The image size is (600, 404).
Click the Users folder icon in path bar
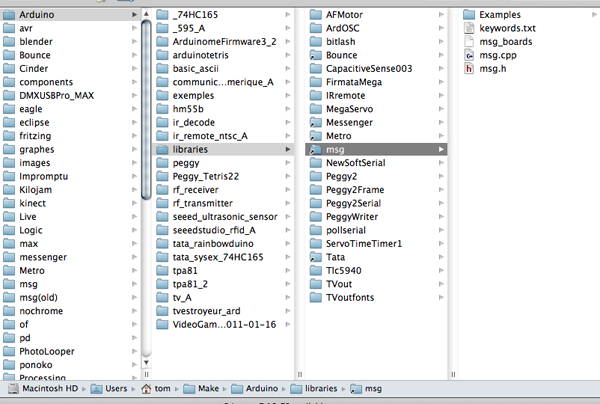(x=96, y=389)
